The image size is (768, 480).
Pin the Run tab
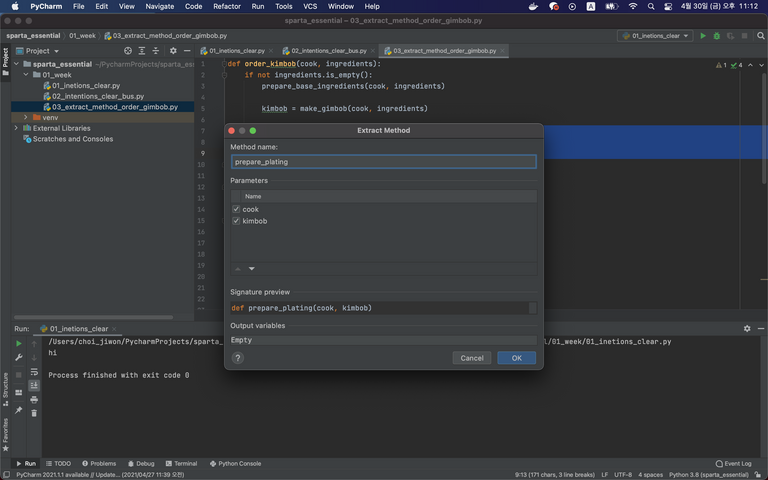19,410
